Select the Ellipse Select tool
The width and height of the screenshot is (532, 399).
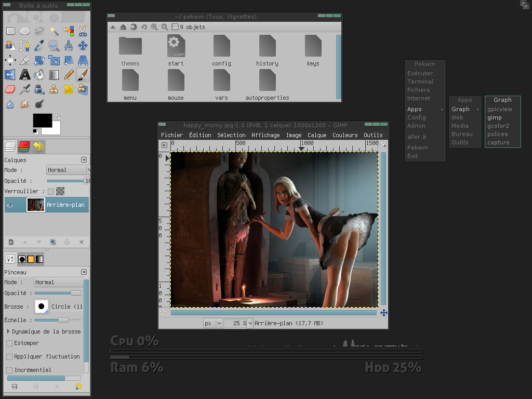coord(25,31)
